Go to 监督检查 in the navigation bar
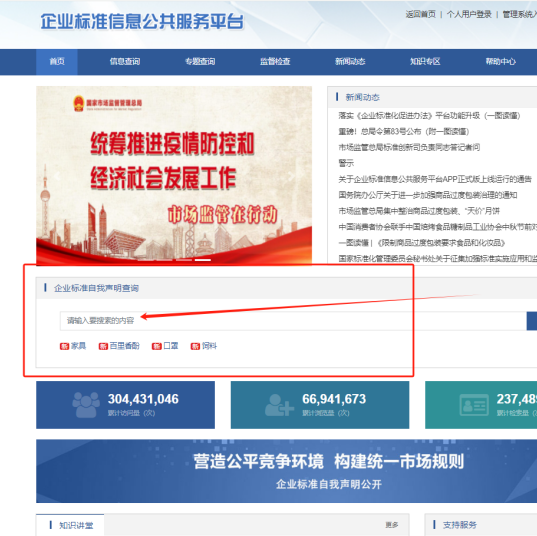The width and height of the screenshot is (537, 536). pyautogui.click(x=275, y=62)
